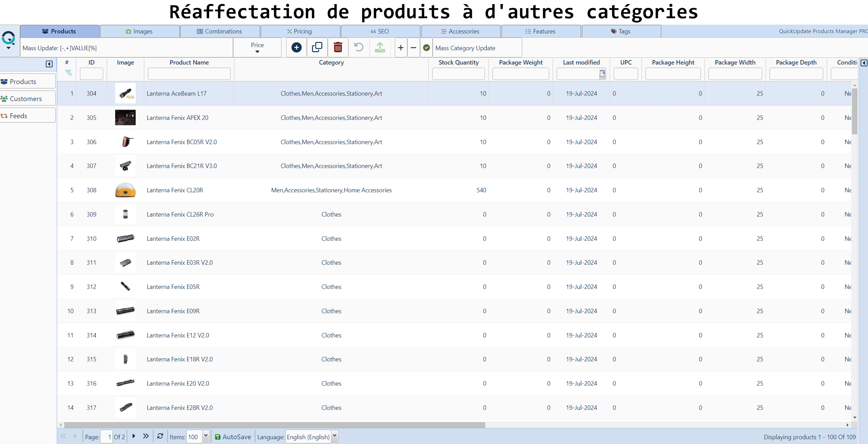Open the Items per page dropdown

(206, 436)
